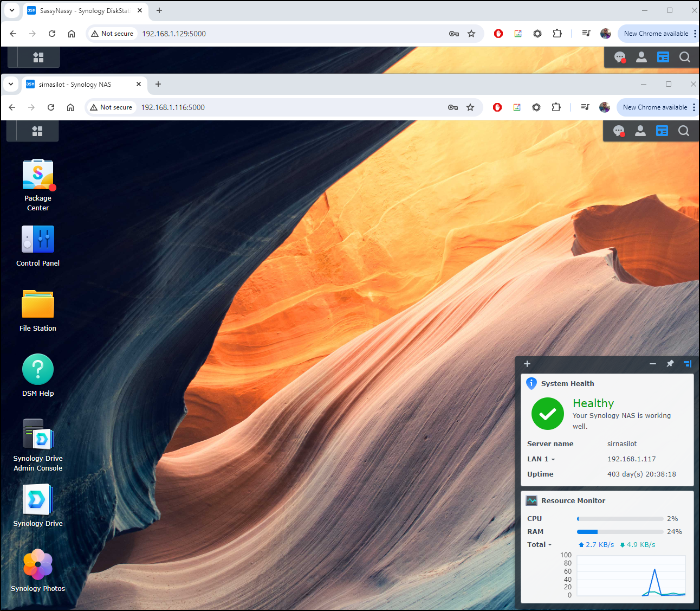Click New Chrome available in sirnasilot window
Screen dimensions: 700x611
click(x=654, y=107)
